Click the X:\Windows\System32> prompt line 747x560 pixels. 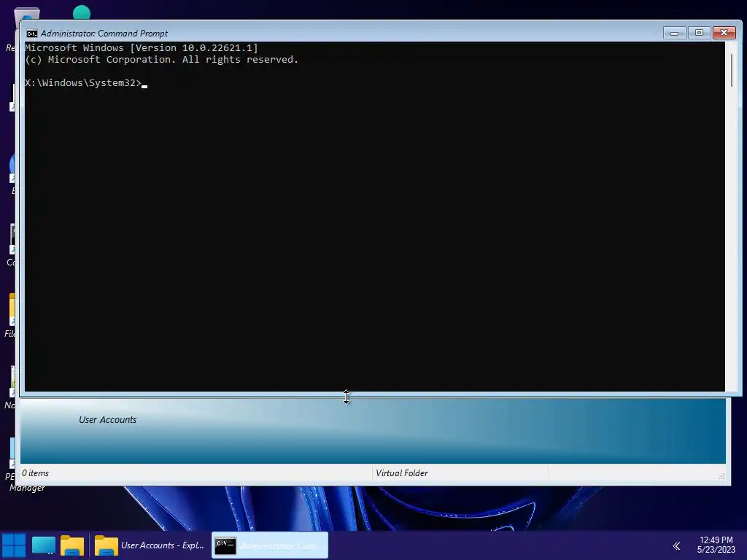[x=86, y=83]
